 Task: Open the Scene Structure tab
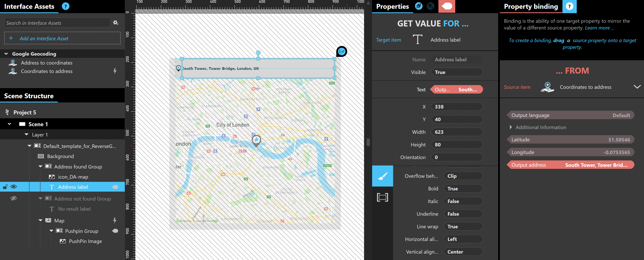29,96
